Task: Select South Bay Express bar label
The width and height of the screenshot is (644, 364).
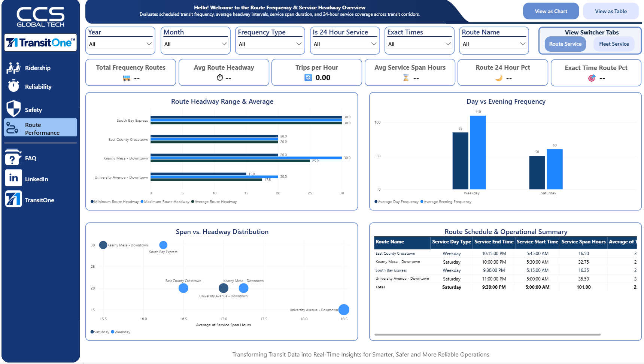Action: click(132, 121)
